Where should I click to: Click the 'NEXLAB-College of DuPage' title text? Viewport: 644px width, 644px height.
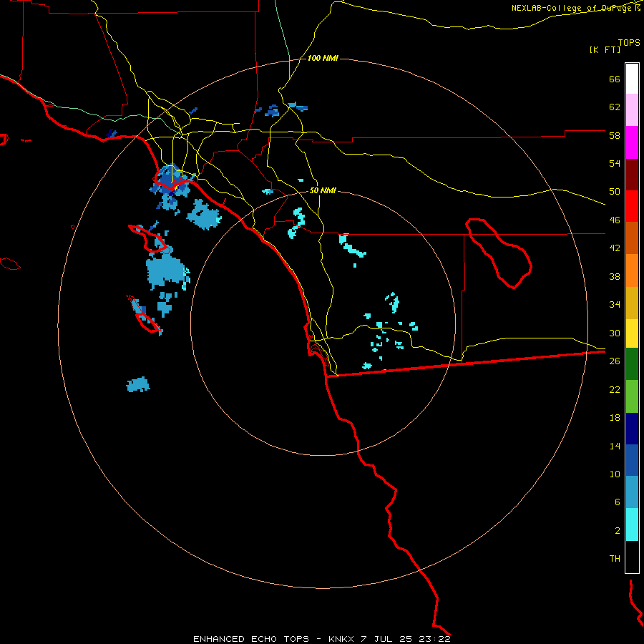572,8
